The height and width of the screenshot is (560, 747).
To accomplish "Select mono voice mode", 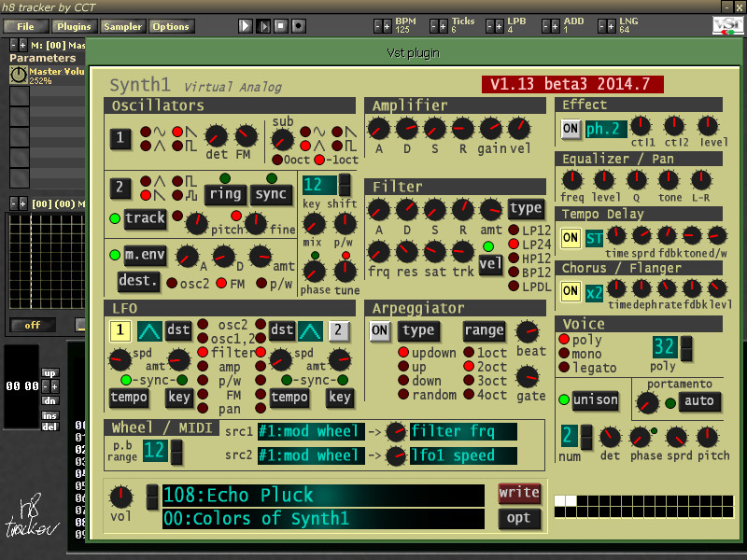I will coord(564,354).
